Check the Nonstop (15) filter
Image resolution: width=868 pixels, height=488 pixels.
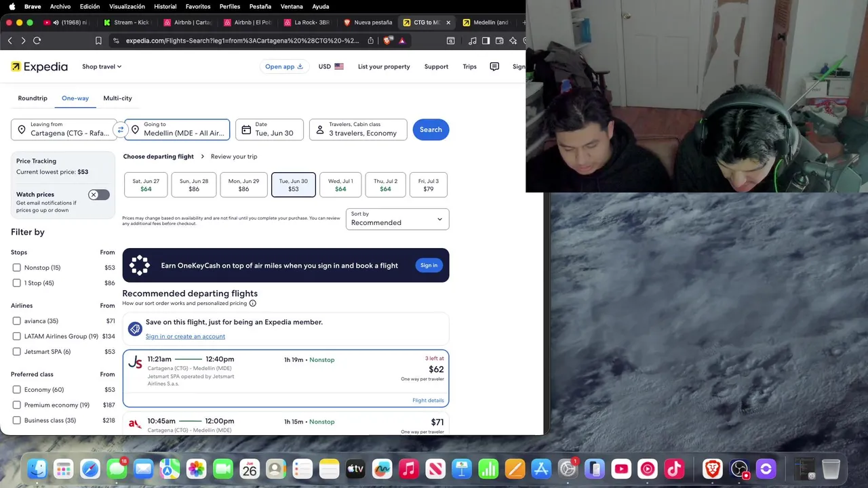(x=17, y=268)
